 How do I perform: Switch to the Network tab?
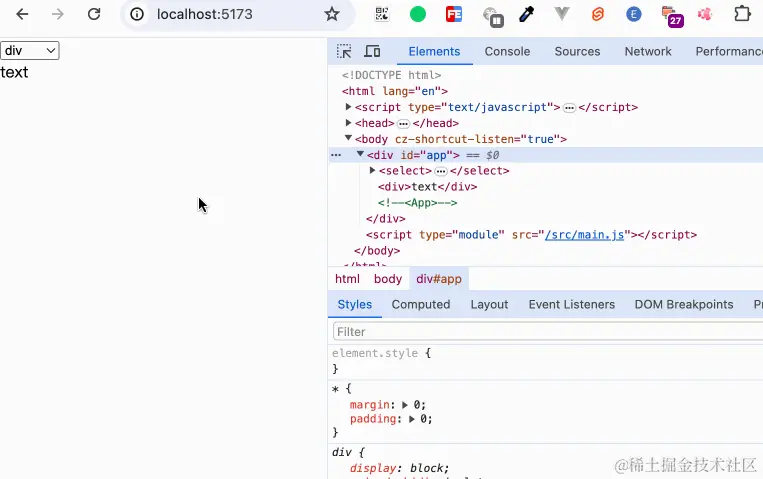pyautogui.click(x=648, y=51)
